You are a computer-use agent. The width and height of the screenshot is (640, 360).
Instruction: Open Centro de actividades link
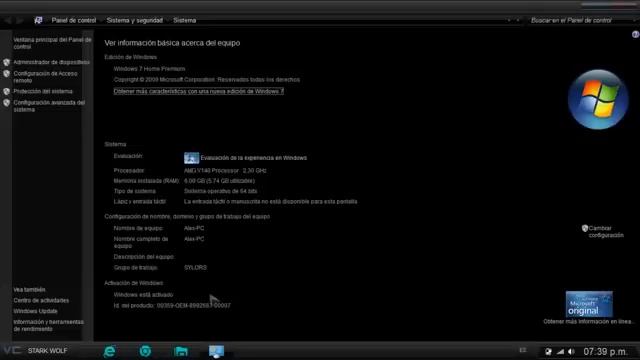[x=41, y=300]
